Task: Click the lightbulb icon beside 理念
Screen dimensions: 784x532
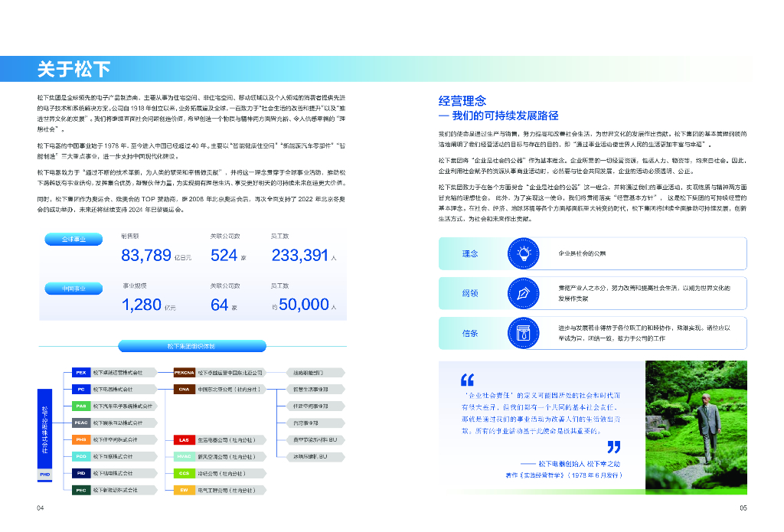Action: 523,253
